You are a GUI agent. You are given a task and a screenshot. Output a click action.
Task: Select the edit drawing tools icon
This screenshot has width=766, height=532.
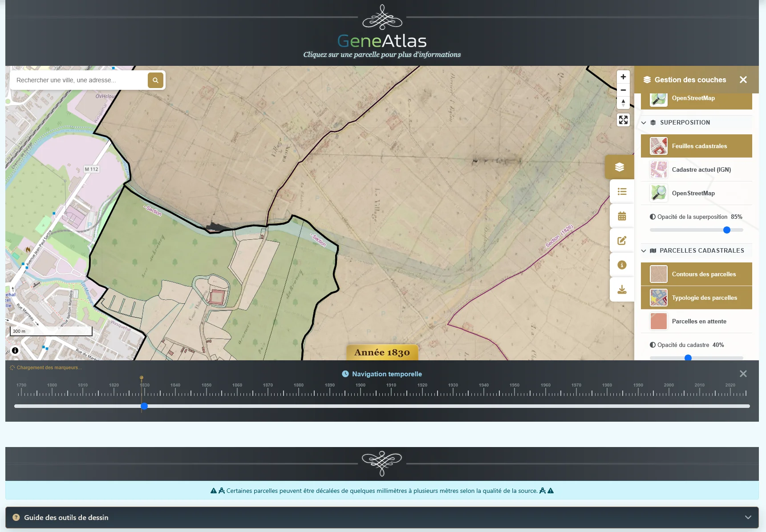[x=622, y=240]
